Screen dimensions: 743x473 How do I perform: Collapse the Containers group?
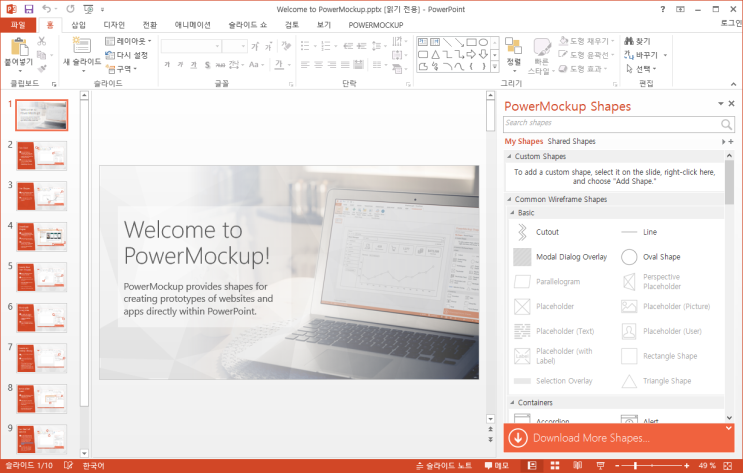tap(512, 402)
